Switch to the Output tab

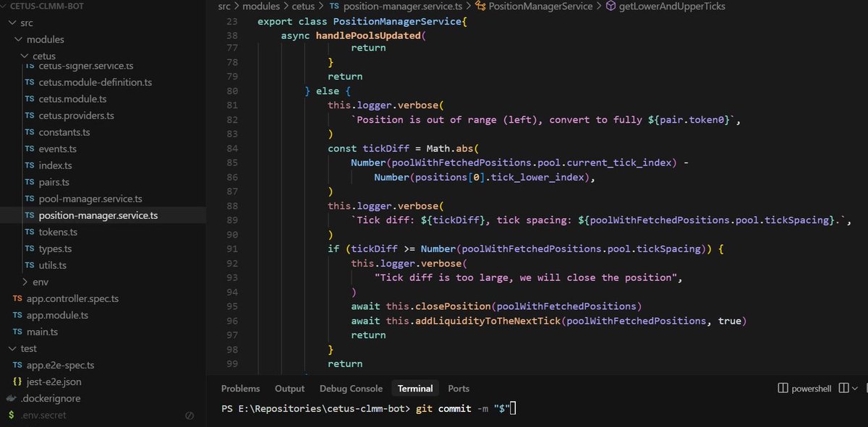289,388
